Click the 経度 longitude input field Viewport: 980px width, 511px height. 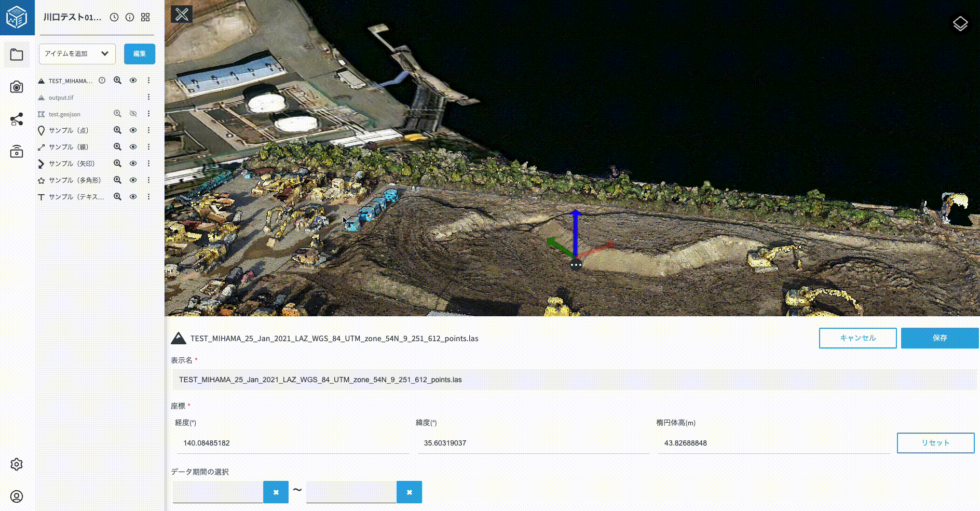[x=292, y=443]
